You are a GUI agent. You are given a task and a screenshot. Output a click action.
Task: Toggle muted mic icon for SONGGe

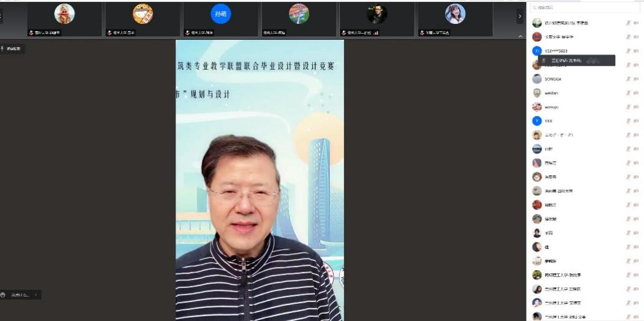point(628,79)
